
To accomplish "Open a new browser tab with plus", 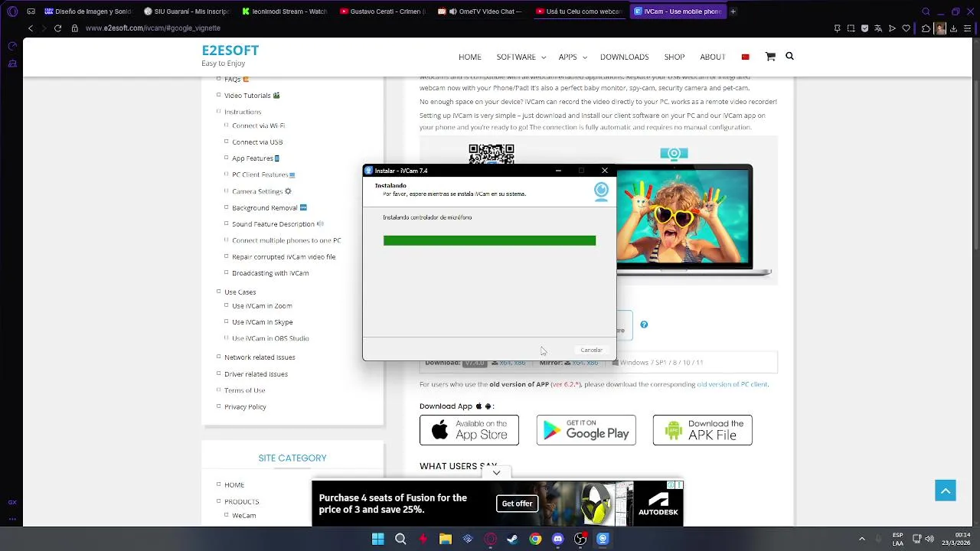I will [733, 11].
